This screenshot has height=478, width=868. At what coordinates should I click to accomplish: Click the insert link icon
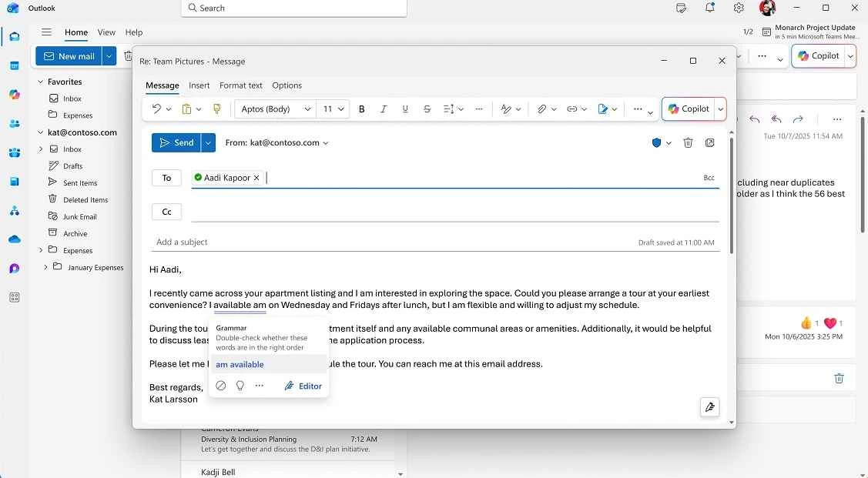point(571,109)
